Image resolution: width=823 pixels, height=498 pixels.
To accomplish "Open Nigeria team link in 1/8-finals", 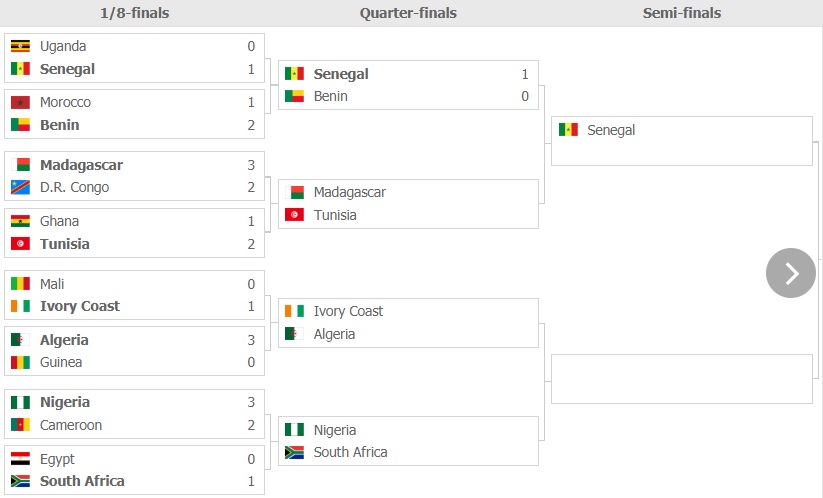I will pos(65,402).
